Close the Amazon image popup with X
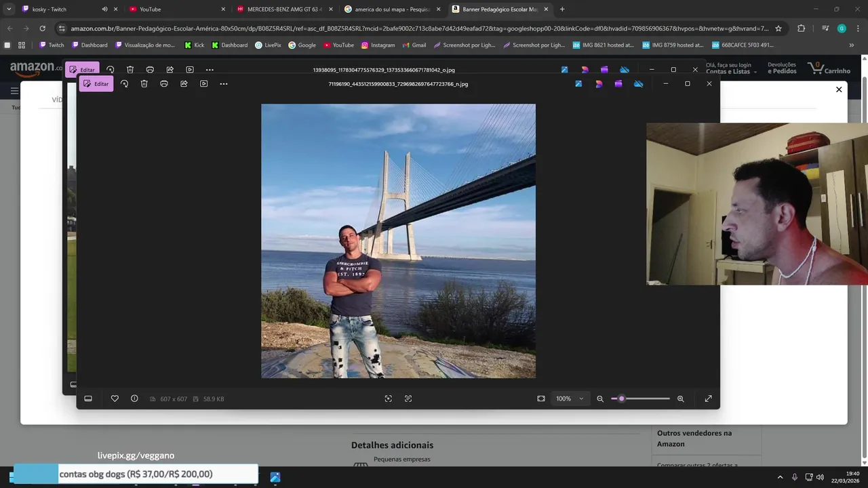868x488 pixels. pyautogui.click(x=839, y=89)
